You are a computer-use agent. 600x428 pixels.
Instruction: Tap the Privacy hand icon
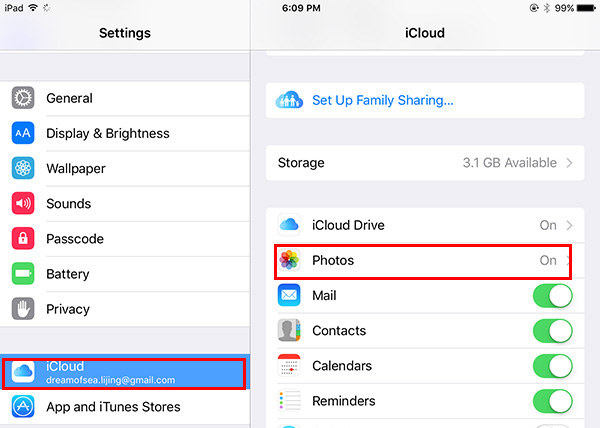[x=23, y=309]
